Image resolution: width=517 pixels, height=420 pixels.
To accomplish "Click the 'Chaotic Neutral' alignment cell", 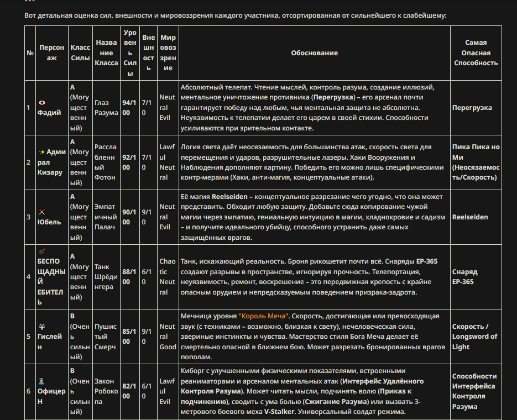I will [168, 277].
